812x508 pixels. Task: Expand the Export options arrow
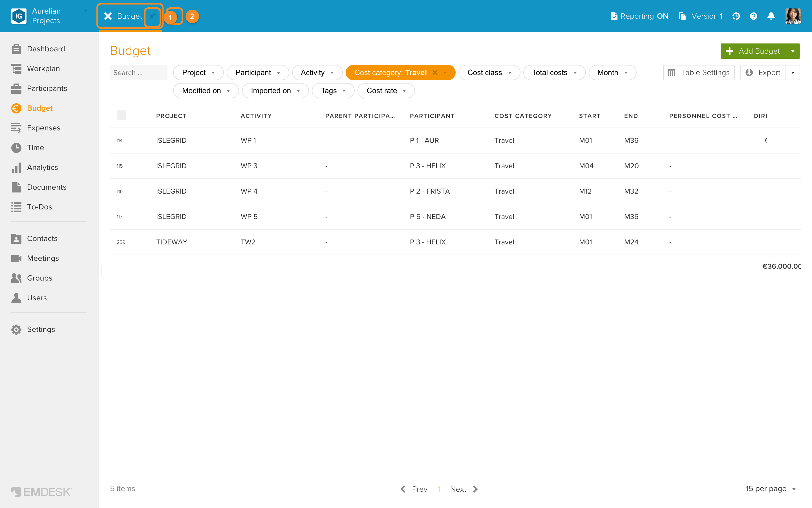click(x=793, y=73)
